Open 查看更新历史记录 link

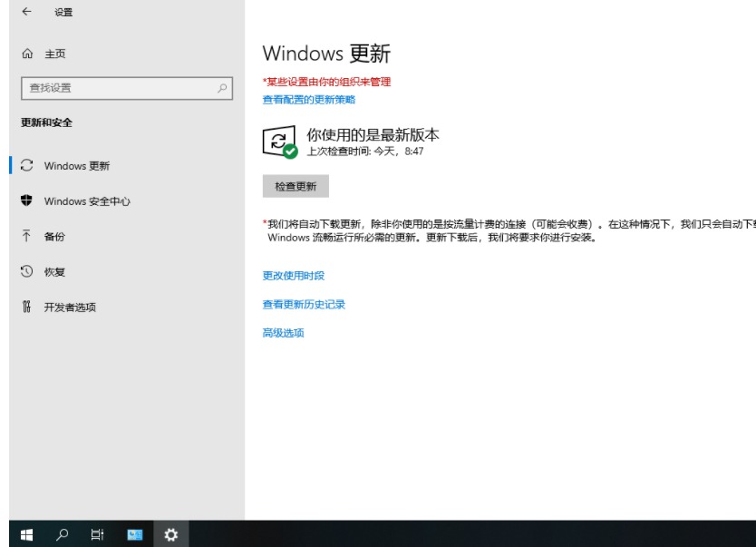[304, 305]
